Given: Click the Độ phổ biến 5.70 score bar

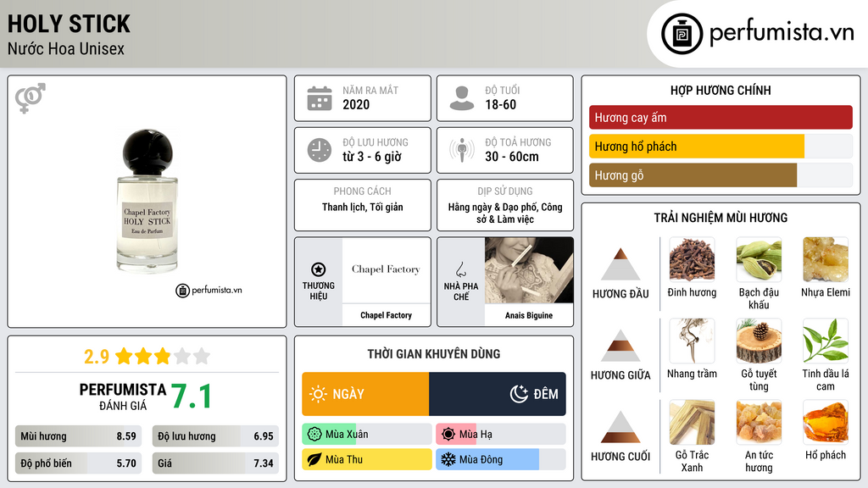Looking at the screenshot, I should 79,463.
